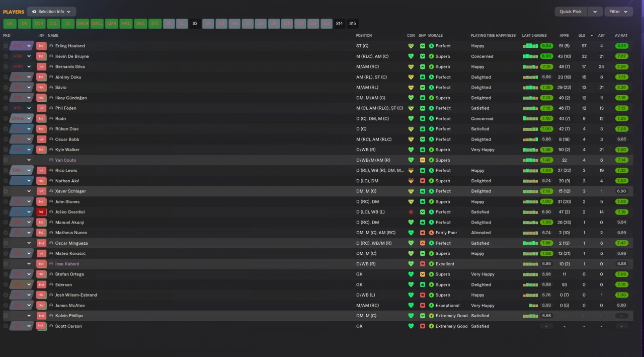Tick Kevin De Bruyne's pick checkbox
644x357 pixels.
pos(6,56)
